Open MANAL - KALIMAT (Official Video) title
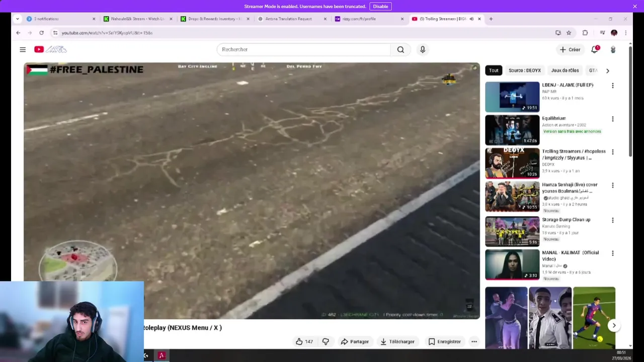The height and width of the screenshot is (362, 644). (571, 255)
